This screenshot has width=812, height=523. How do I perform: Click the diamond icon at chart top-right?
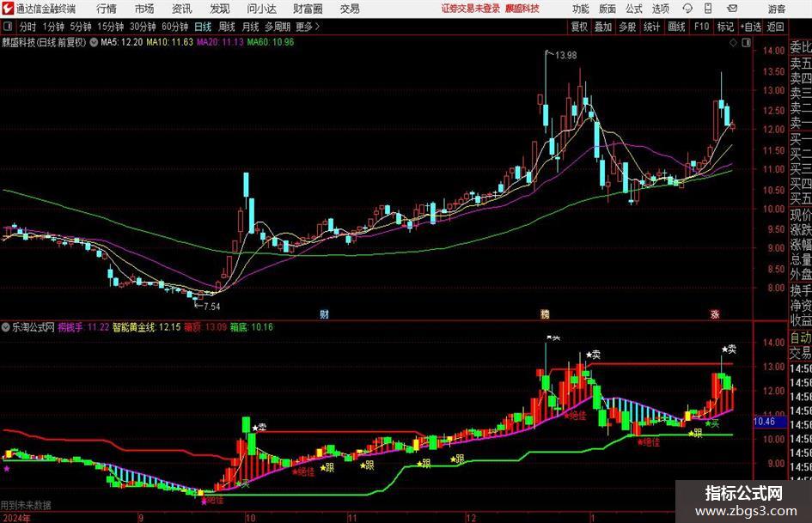click(733, 43)
